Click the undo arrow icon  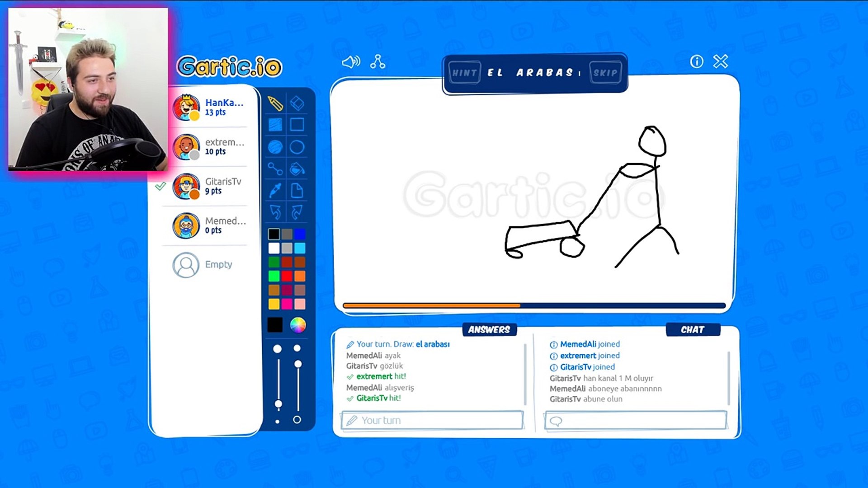(x=275, y=212)
